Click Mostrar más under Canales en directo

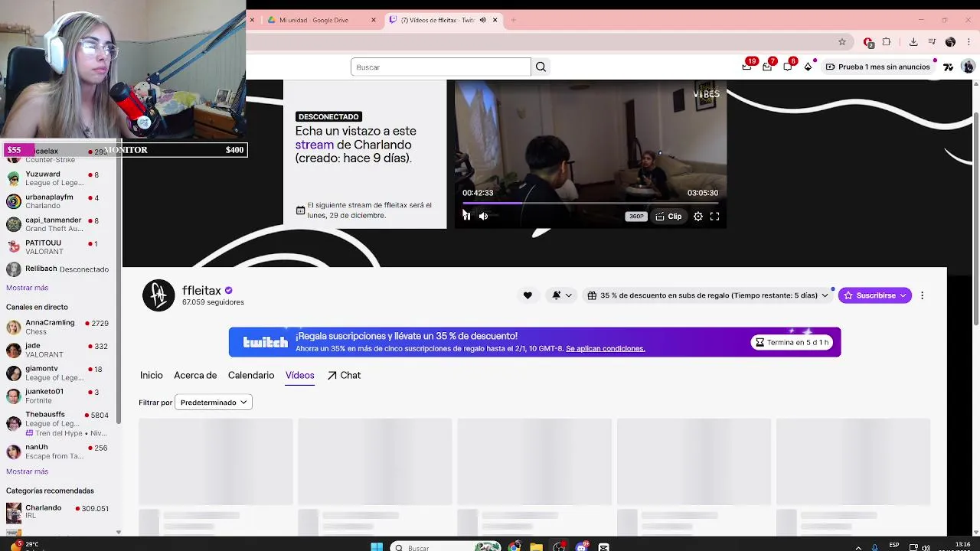tap(28, 471)
